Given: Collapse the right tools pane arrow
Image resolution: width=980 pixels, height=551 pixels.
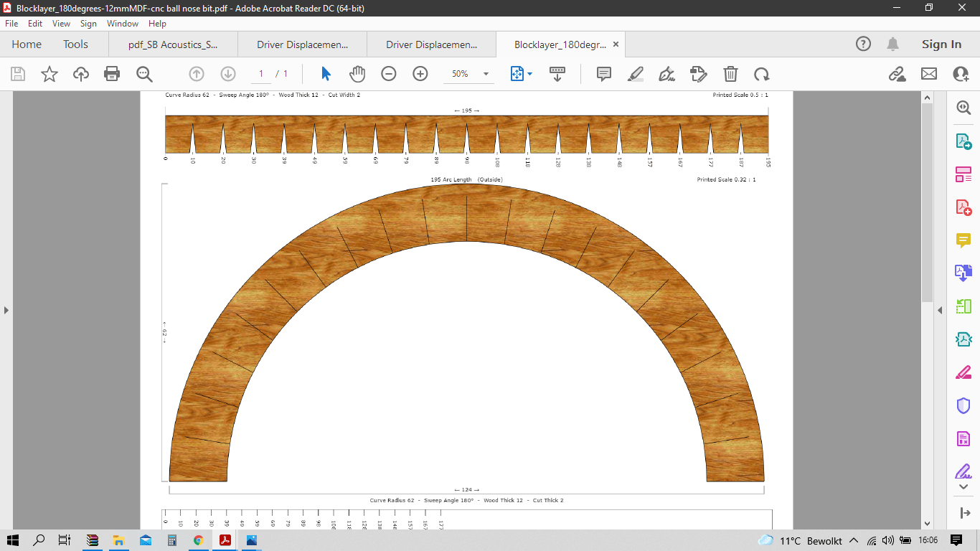Looking at the screenshot, I should coord(963,513).
